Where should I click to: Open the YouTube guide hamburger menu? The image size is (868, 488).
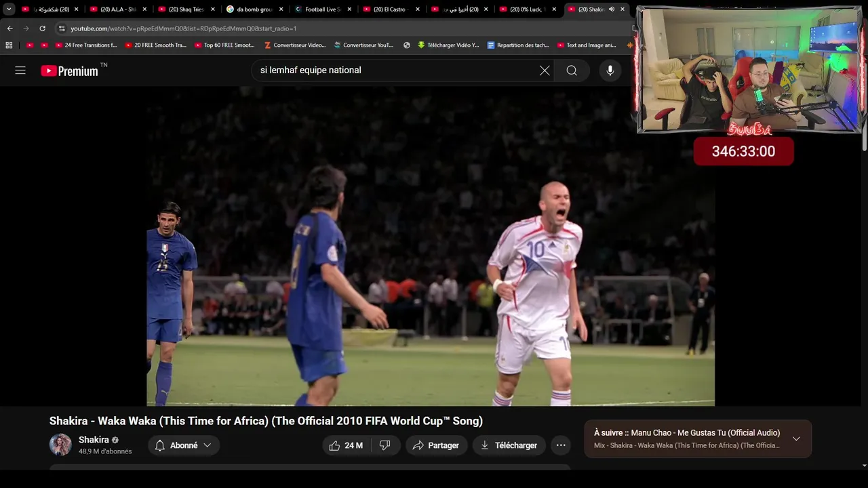coord(20,70)
